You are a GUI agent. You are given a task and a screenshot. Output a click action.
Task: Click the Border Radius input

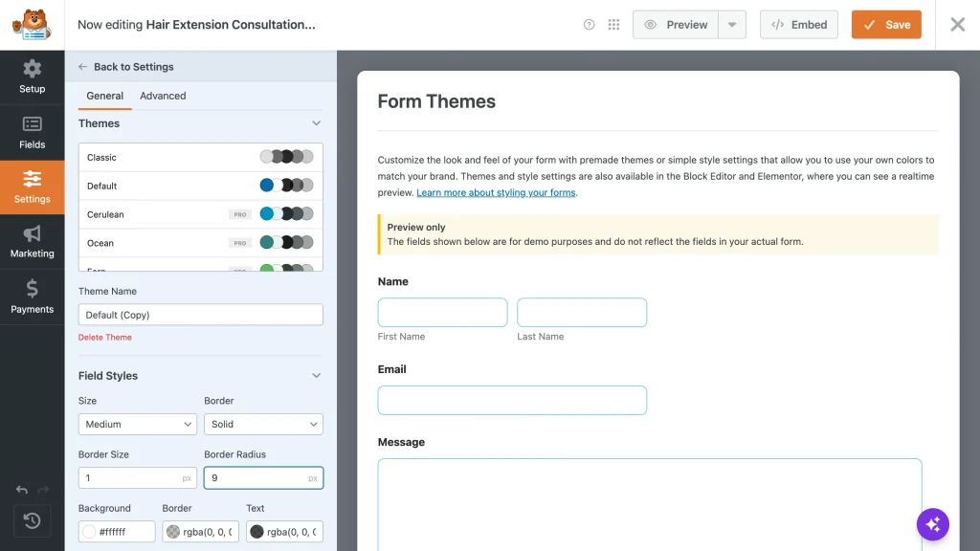(x=263, y=478)
